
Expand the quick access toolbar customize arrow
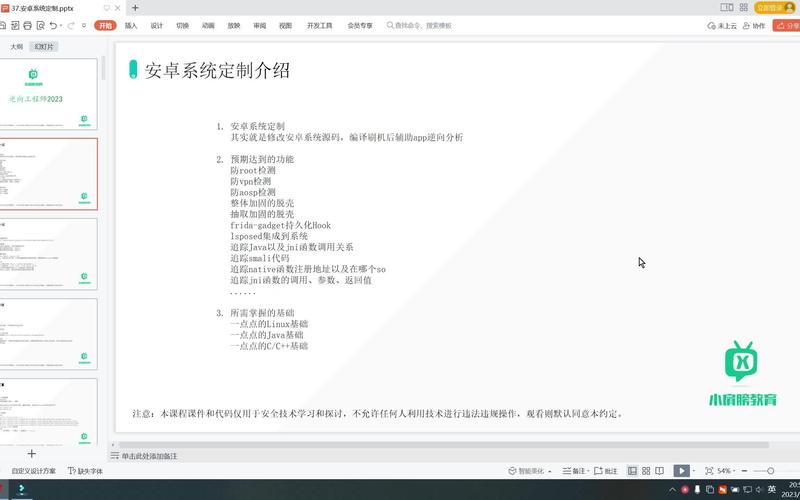coord(84,26)
